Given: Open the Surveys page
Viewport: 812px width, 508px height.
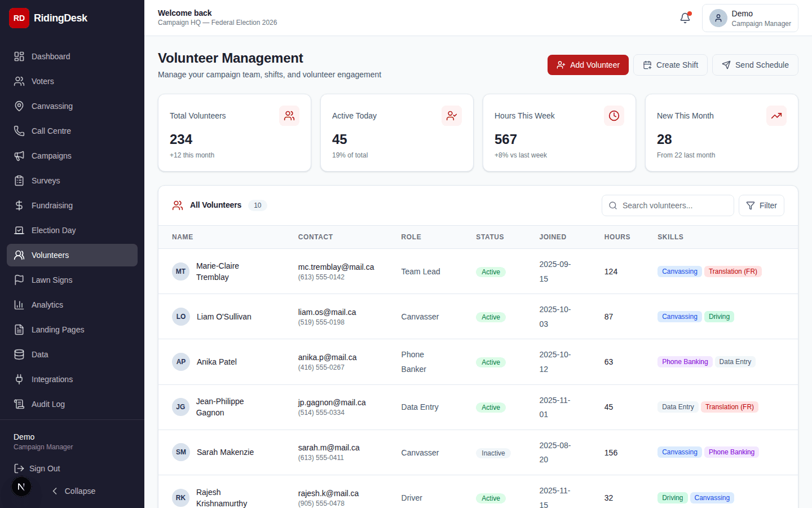Looking at the screenshot, I should click(x=46, y=181).
